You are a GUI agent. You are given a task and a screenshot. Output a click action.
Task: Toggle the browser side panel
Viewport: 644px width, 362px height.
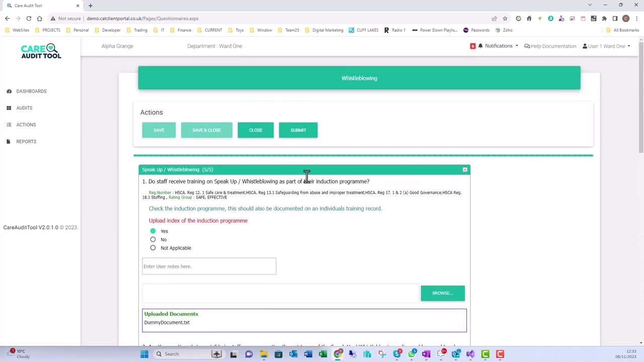pyautogui.click(x=615, y=19)
